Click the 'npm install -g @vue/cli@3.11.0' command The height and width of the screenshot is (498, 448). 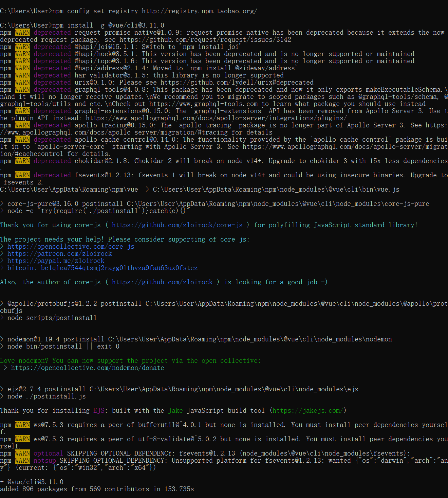coord(108,25)
